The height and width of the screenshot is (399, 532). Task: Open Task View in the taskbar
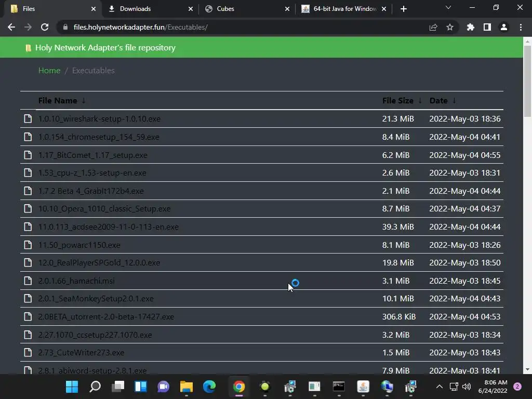(118, 387)
